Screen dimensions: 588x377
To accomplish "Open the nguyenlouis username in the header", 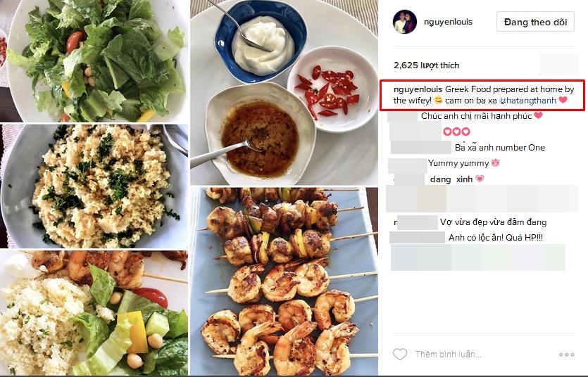I will [x=448, y=22].
